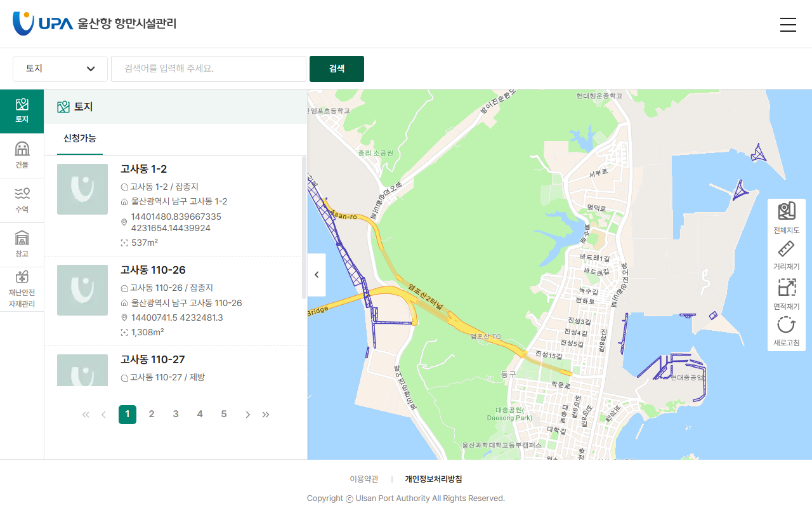Viewport: 812px width, 508px height.
Task: Select the 고사동 110-26 thumbnail image
Action: (82, 290)
